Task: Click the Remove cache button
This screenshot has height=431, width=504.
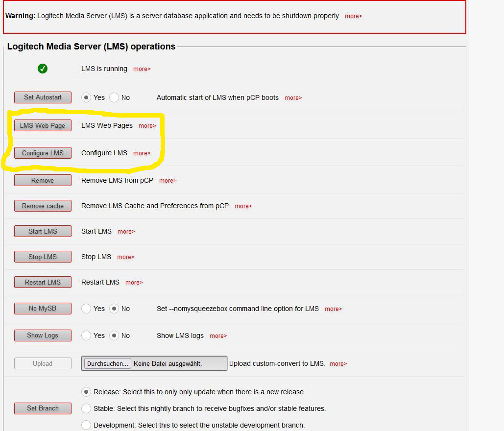Action: coord(43,206)
